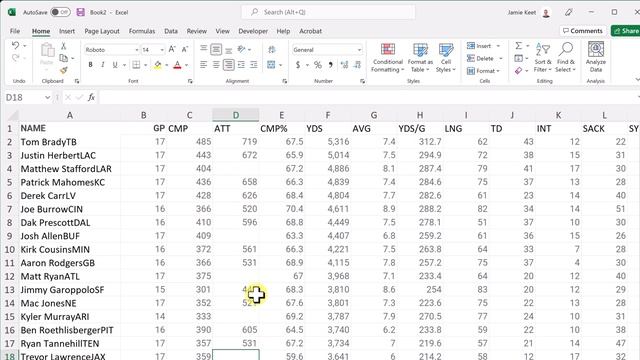Open the Cell Styles gallery
The width and height of the screenshot is (640, 360).
(446, 58)
